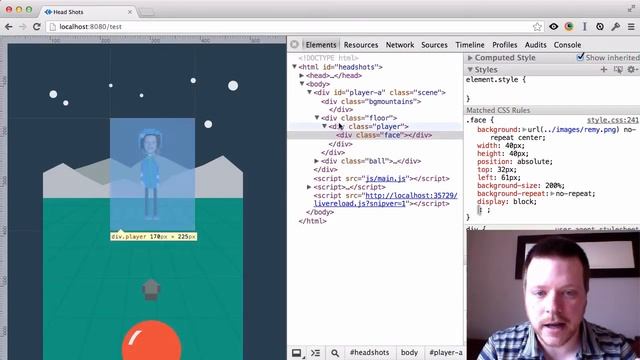Click the colorful round extension icon
The width and height of the screenshot is (640, 360).
tap(569, 27)
